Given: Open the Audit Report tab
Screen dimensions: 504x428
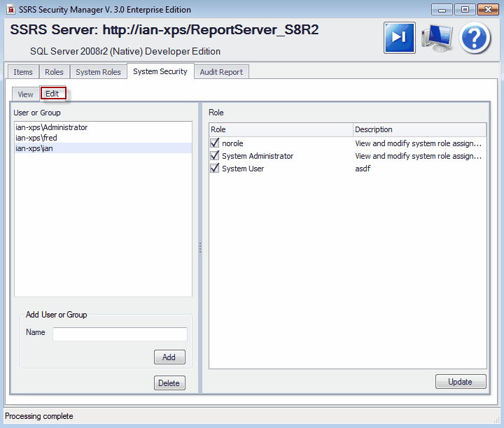Looking at the screenshot, I should [221, 72].
